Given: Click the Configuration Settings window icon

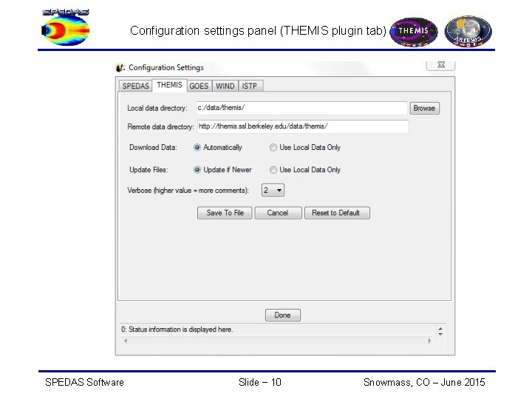Looking at the screenshot, I should [120, 67].
